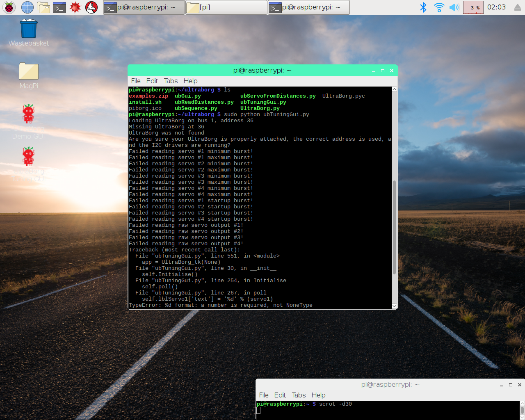Click the terminal scrollbar up arrow
Image resolution: width=525 pixels, height=420 pixels.
coord(394,89)
